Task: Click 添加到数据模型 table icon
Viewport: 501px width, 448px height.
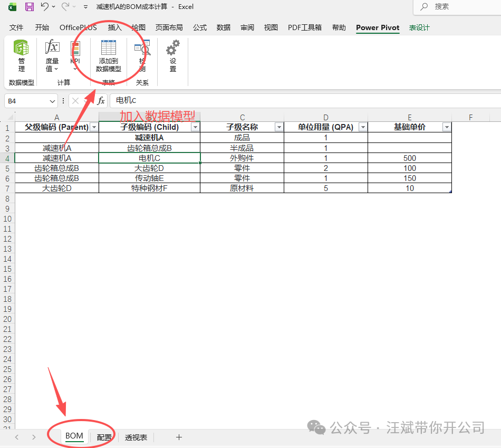Action: pyautogui.click(x=109, y=49)
